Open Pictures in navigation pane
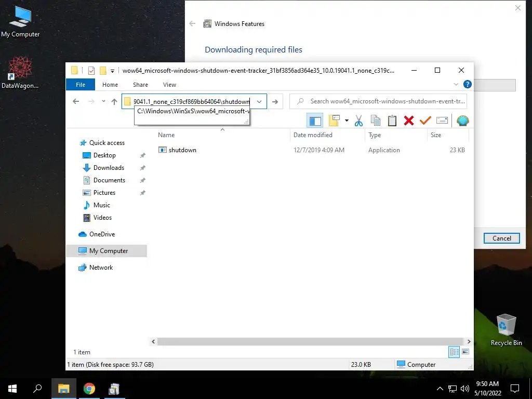This screenshot has height=399, width=532. point(104,193)
